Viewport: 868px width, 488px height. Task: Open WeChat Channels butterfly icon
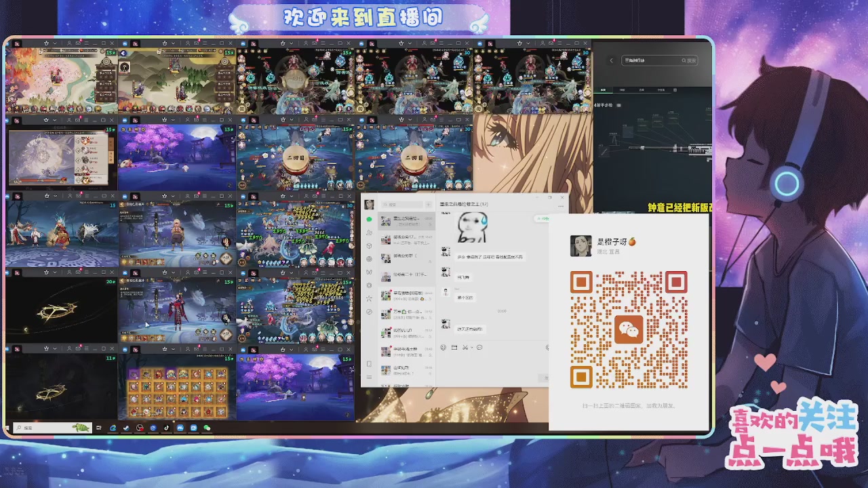(x=369, y=272)
